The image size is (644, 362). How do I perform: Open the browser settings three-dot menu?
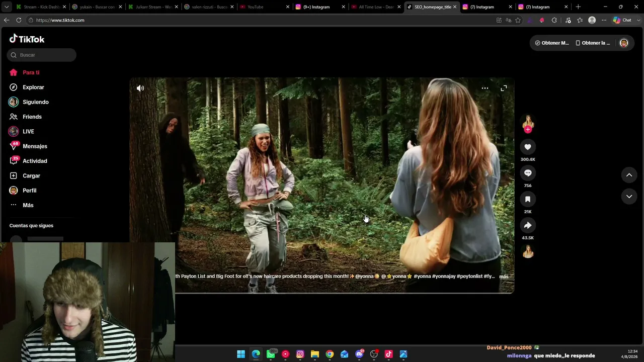tap(604, 20)
